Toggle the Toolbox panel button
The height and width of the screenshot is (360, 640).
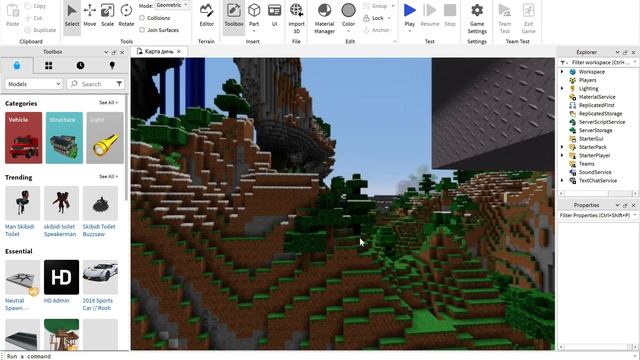point(233,16)
